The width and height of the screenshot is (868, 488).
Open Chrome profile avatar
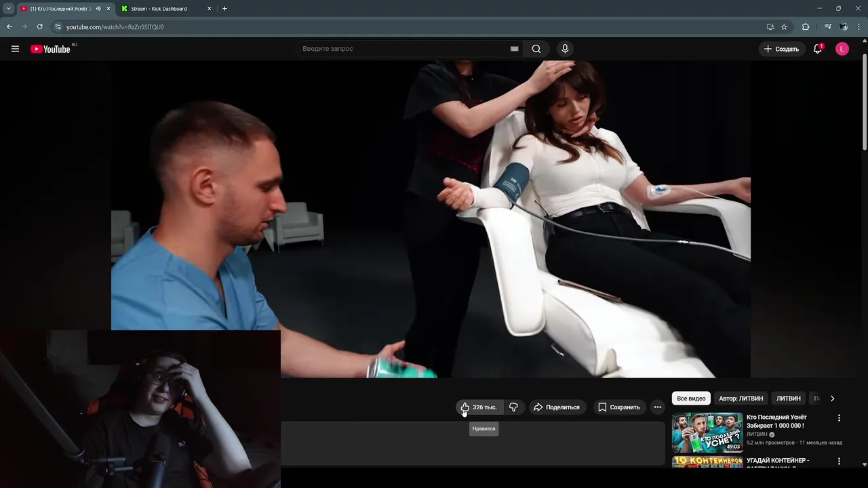[844, 26]
